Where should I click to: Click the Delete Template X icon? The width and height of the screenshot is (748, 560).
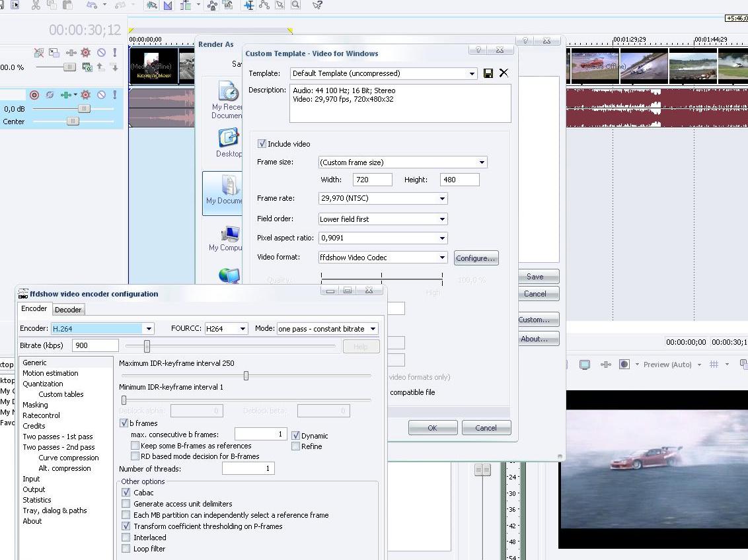504,73
